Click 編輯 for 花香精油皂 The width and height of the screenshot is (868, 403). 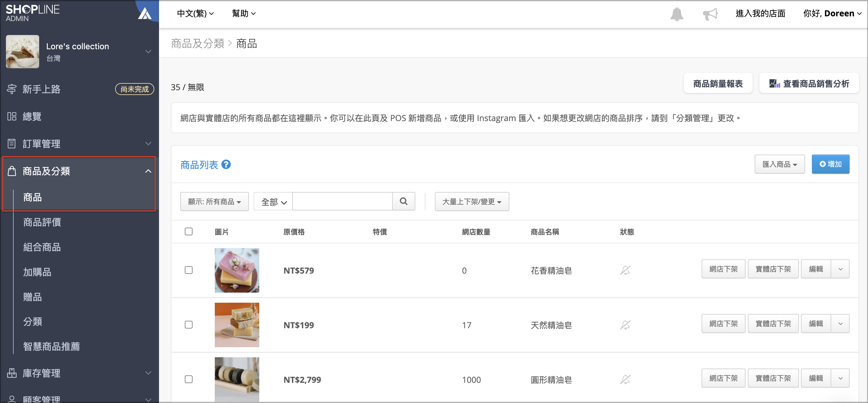click(x=816, y=269)
